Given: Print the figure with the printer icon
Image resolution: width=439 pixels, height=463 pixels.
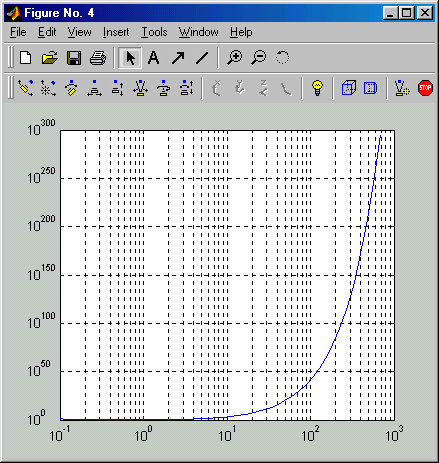Looking at the screenshot, I should pyautogui.click(x=98, y=58).
